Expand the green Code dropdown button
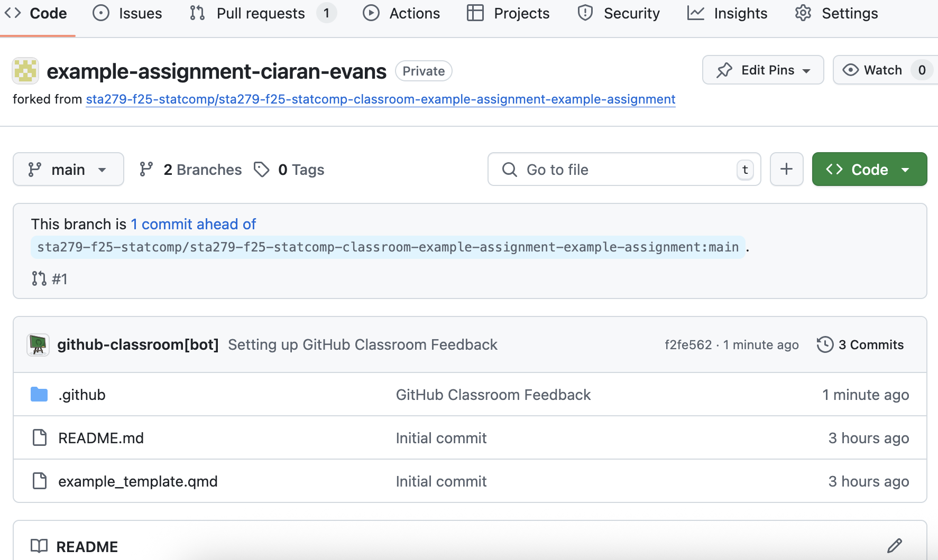 click(869, 170)
